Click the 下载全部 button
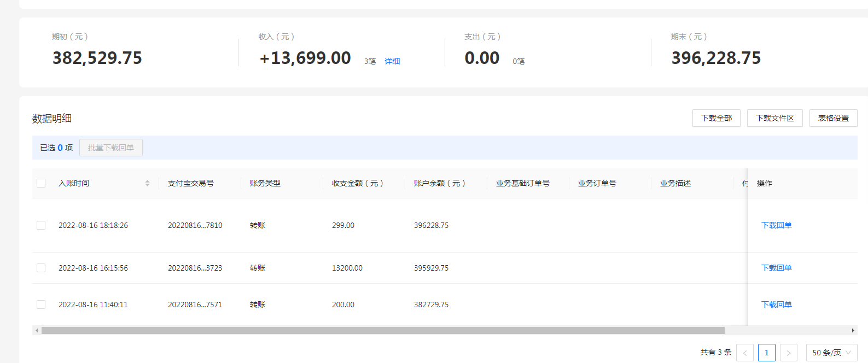Image resolution: width=868 pixels, height=363 pixels. click(716, 118)
